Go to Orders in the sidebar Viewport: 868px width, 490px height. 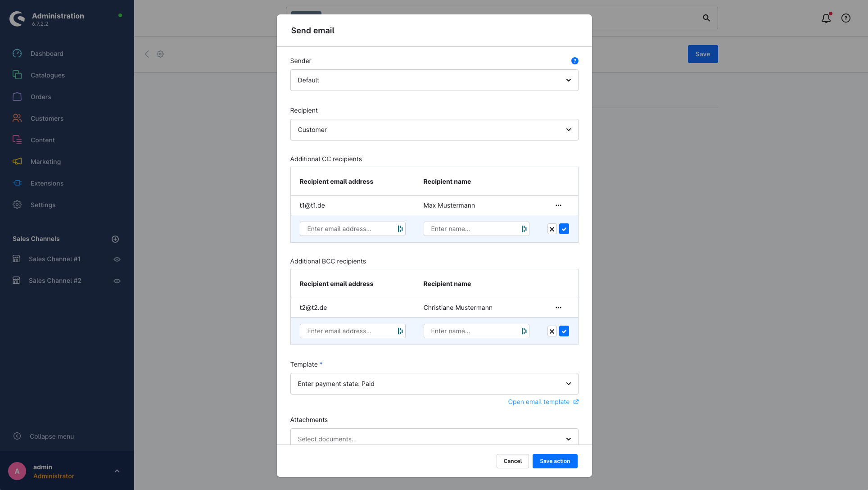[x=41, y=97]
